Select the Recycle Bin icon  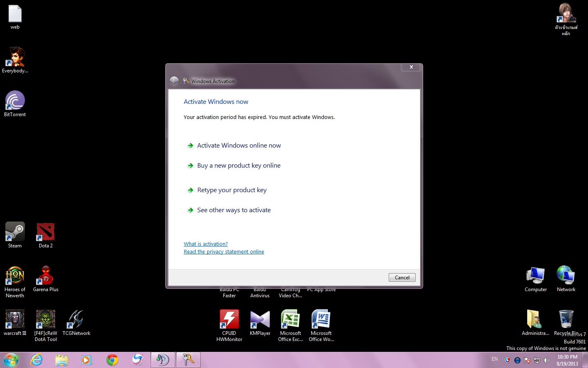click(x=566, y=323)
